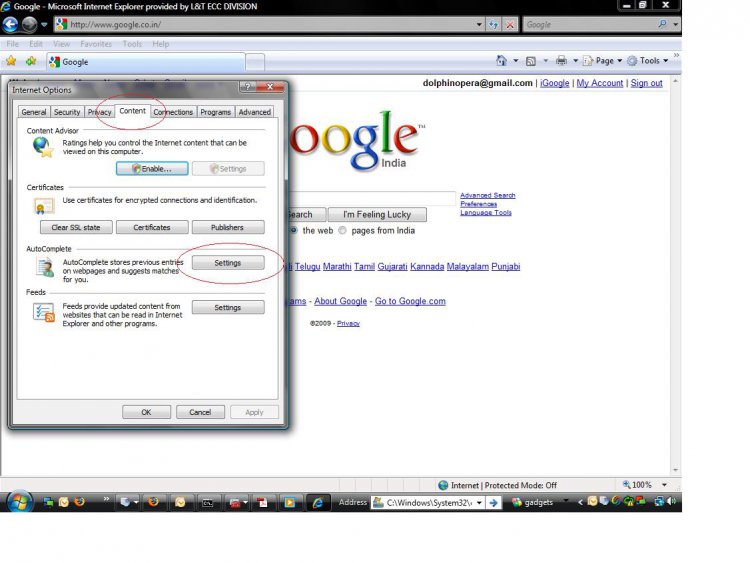
Task: Click the Home icon in command bar
Action: [501, 61]
